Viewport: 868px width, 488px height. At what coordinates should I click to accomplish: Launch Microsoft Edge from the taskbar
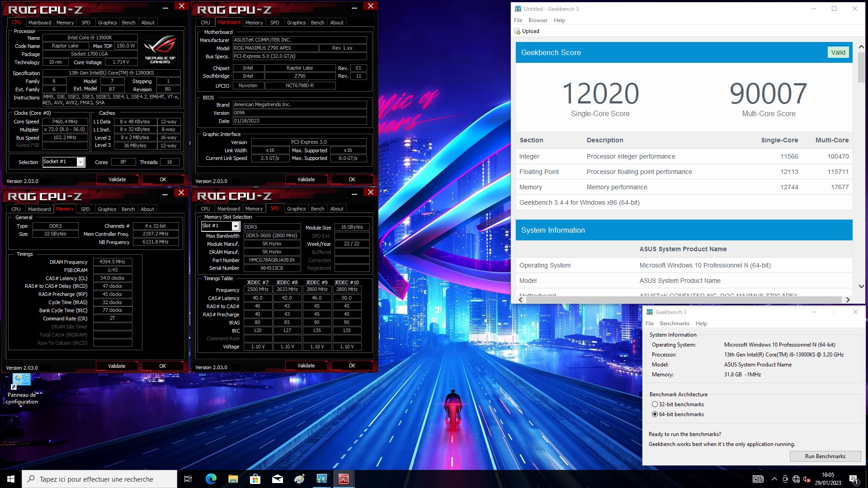coord(211,479)
